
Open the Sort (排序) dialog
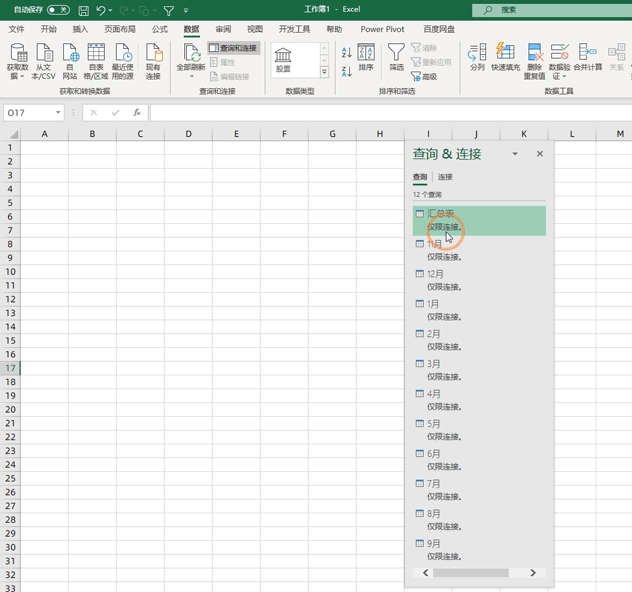(x=366, y=57)
